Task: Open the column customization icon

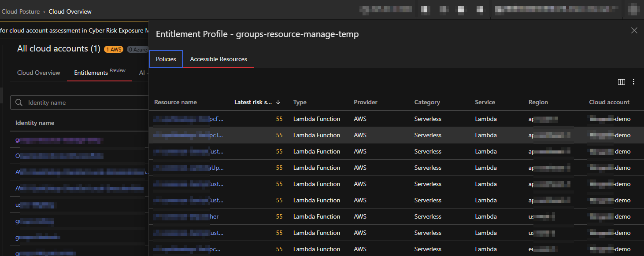Action: 622,82
